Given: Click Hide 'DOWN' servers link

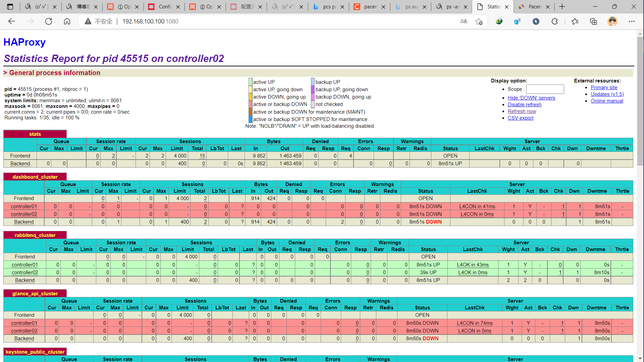Looking at the screenshot, I should point(531,98).
